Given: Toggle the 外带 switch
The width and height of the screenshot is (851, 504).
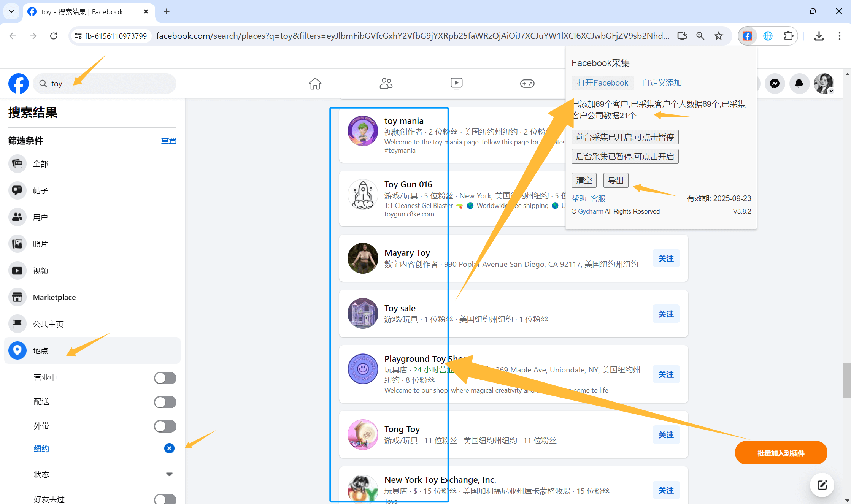Looking at the screenshot, I should coord(165,426).
